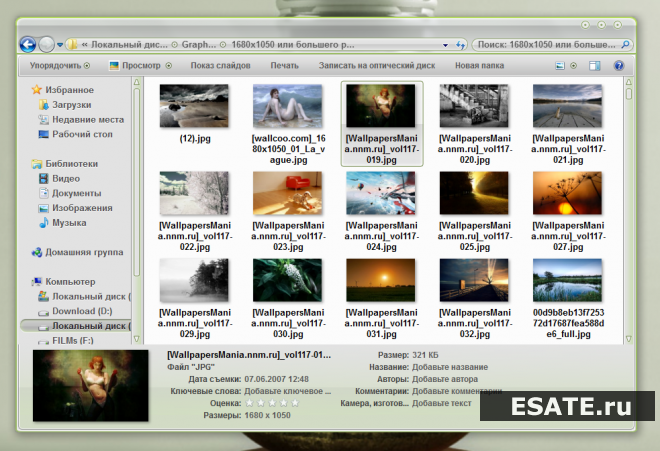The width and height of the screenshot is (660, 451).
Task: Create a folder with Новая папка
Action: tap(479, 66)
